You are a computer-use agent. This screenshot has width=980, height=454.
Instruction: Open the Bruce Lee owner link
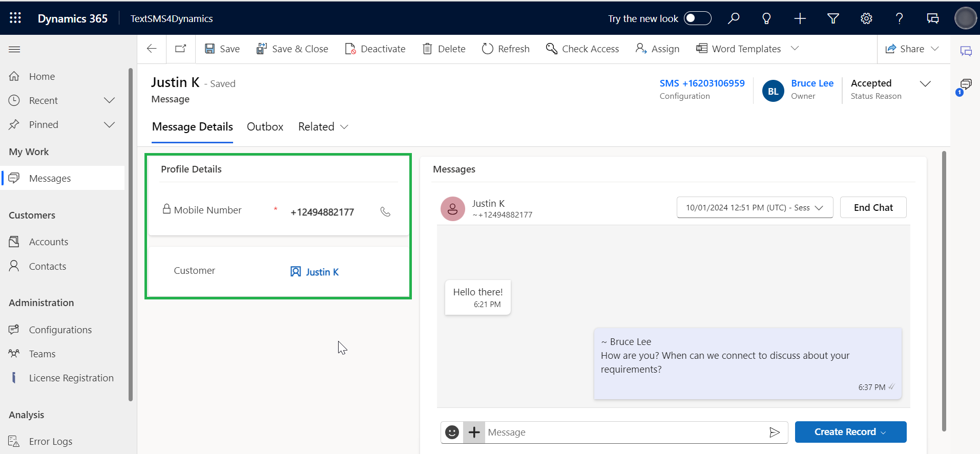click(x=812, y=83)
